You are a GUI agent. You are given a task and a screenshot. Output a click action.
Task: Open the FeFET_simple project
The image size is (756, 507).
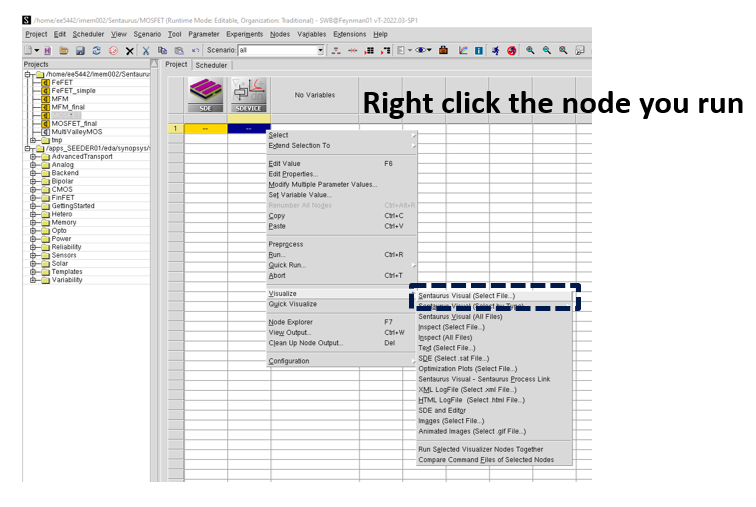coord(72,90)
